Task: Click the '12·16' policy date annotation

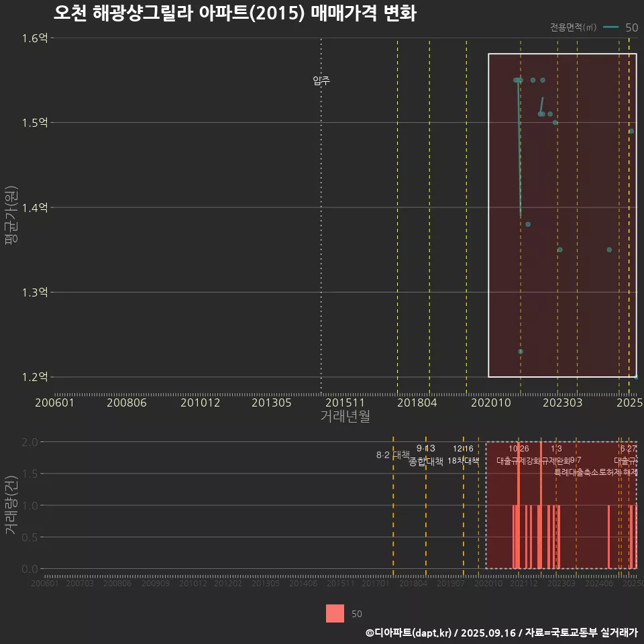Action: click(463, 449)
